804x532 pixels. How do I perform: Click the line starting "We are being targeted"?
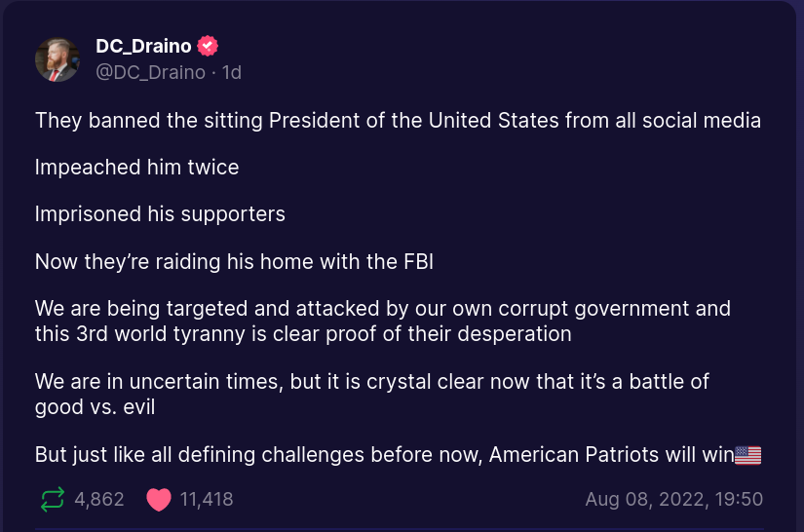tap(382, 309)
